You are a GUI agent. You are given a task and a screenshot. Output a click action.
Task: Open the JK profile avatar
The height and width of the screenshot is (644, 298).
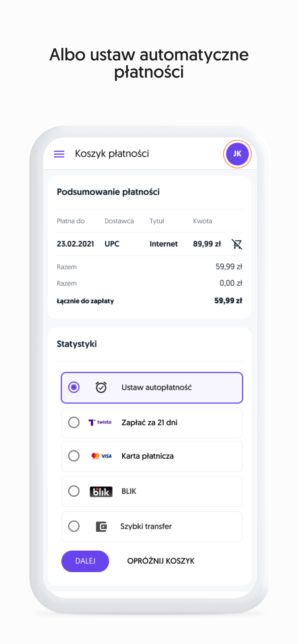tap(237, 154)
